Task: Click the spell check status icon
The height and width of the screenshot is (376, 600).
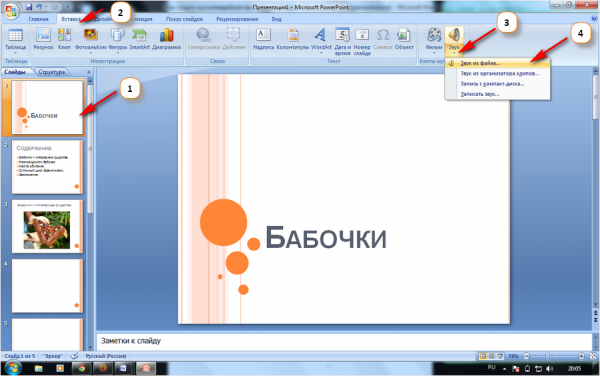Action: click(x=75, y=356)
